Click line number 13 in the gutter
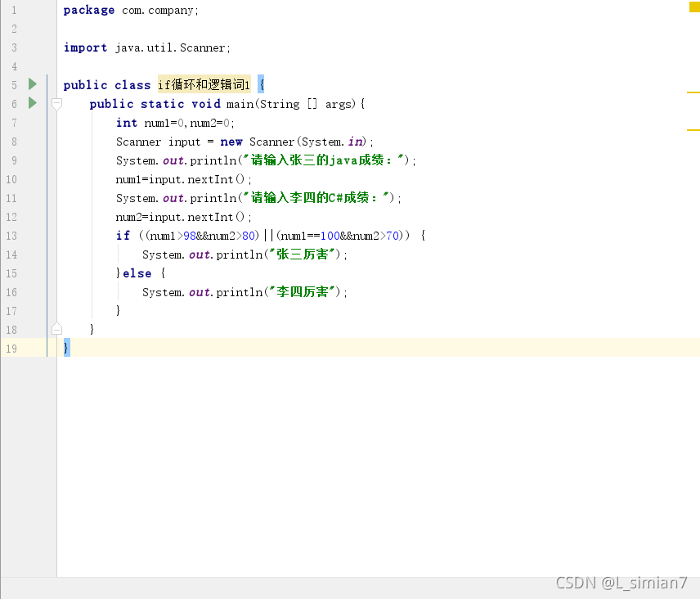700x599 pixels. point(11,236)
